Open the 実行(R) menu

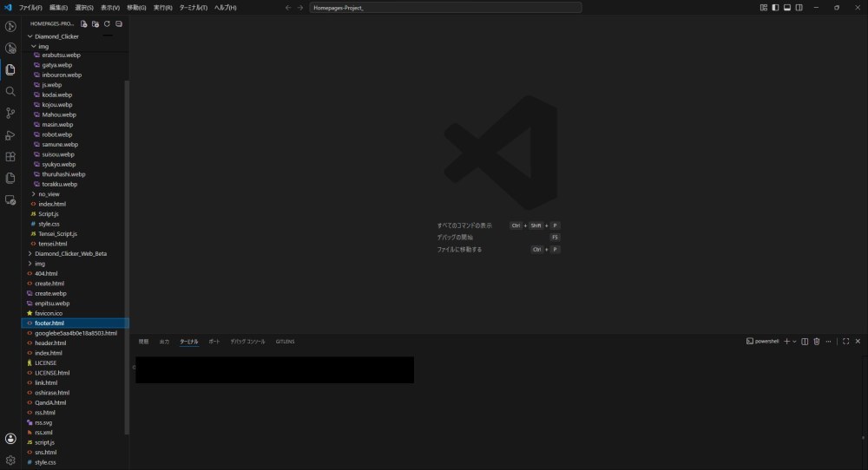click(163, 8)
